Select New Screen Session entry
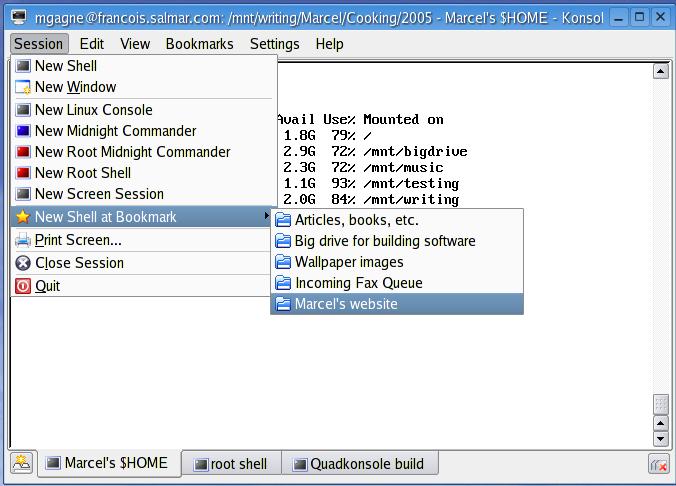Screen dimensions: 676x486 (144, 194)
